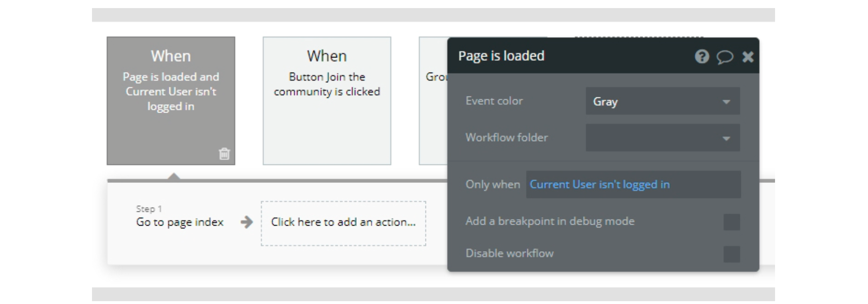Click the speech bubble comment icon
This screenshot has height=304, width=868.
click(724, 57)
